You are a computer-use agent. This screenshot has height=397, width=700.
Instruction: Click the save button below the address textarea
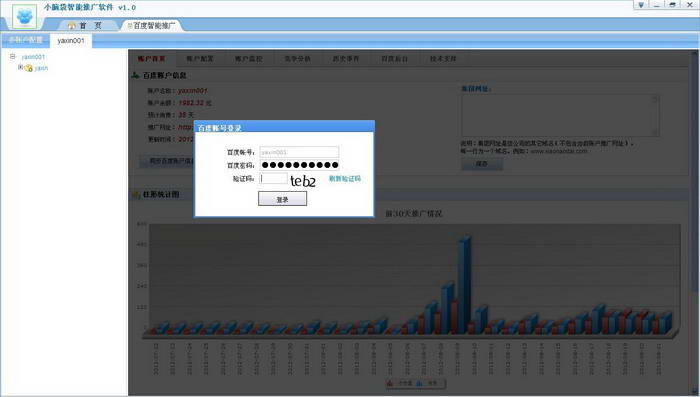[x=482, y=164]
